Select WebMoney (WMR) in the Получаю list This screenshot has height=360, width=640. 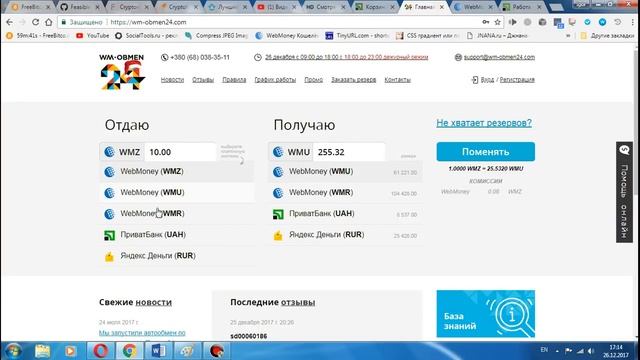[345, 192]
